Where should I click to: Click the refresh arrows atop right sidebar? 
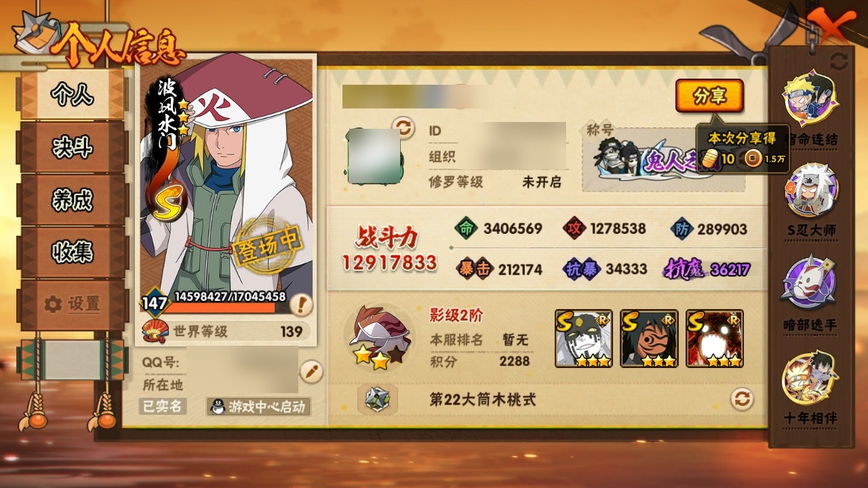839,62
